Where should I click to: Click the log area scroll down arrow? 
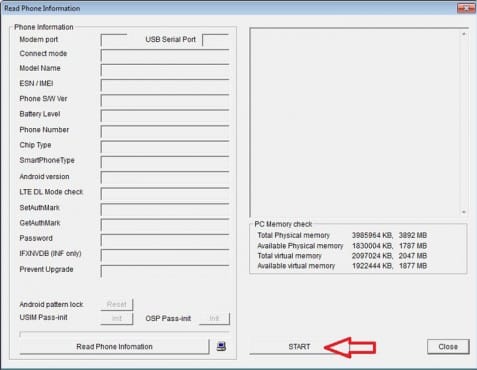[464, 212]
